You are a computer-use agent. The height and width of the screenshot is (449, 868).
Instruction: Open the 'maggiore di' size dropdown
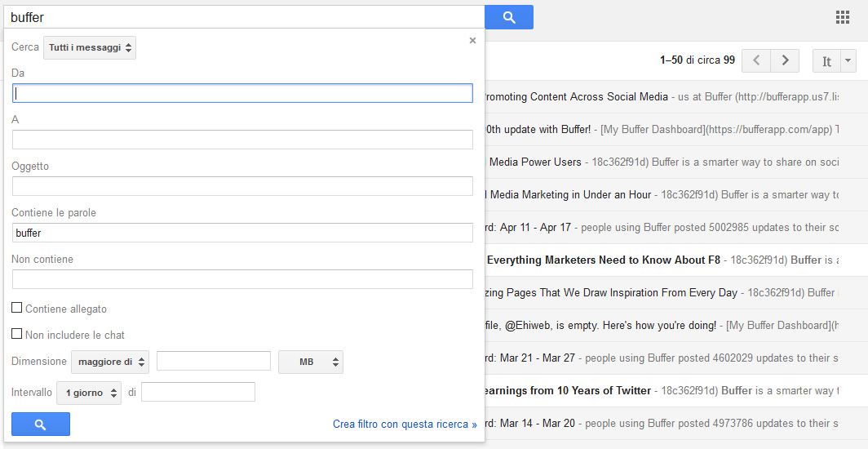[110, 362]
